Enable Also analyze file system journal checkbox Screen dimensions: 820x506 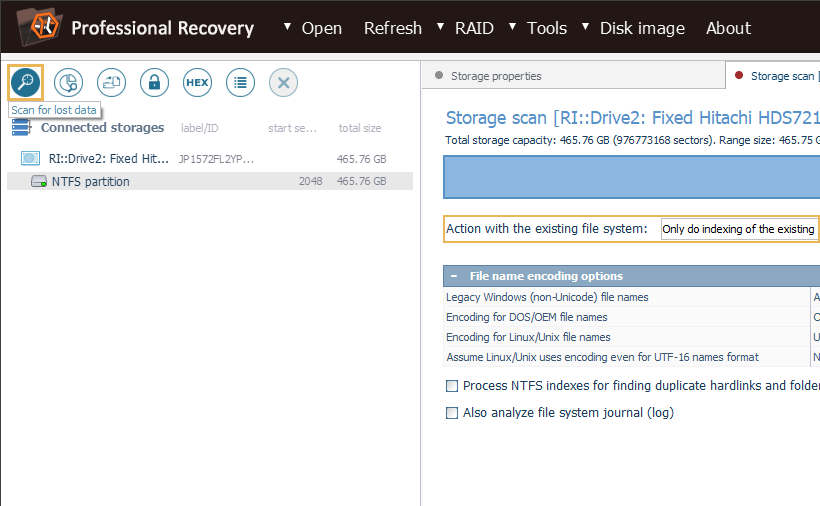[x=452, y=413]
